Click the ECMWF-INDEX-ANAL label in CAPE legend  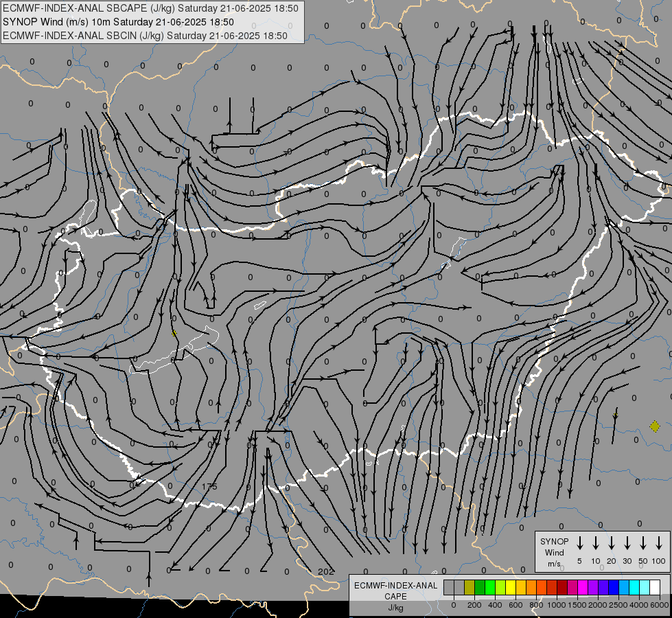pyautogui.click(x=395, y=586)
